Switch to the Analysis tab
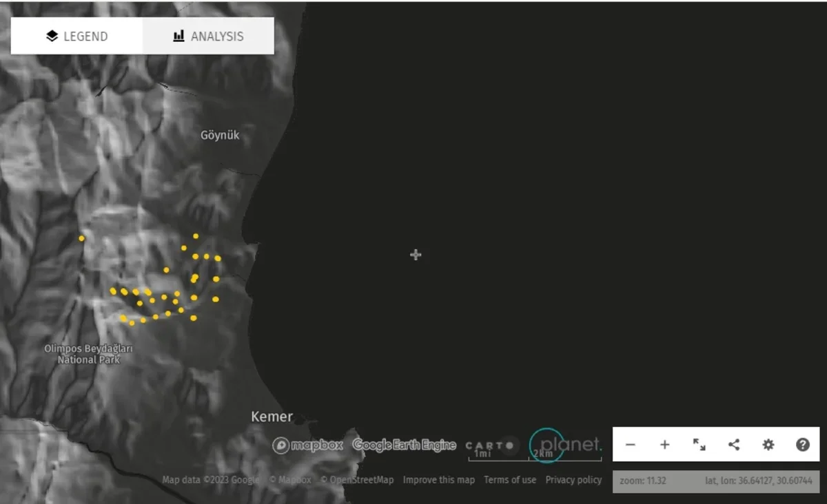Image resolution: width=827 pixels, height=504 pixels. 208,36
